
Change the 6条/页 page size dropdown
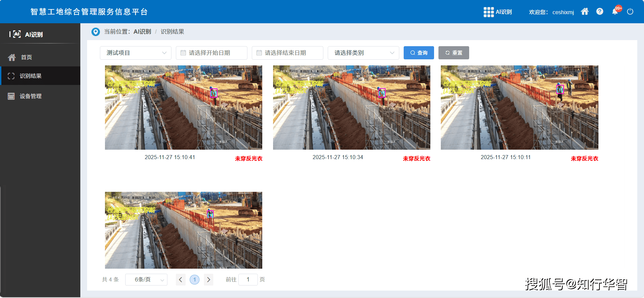(146, 280)
